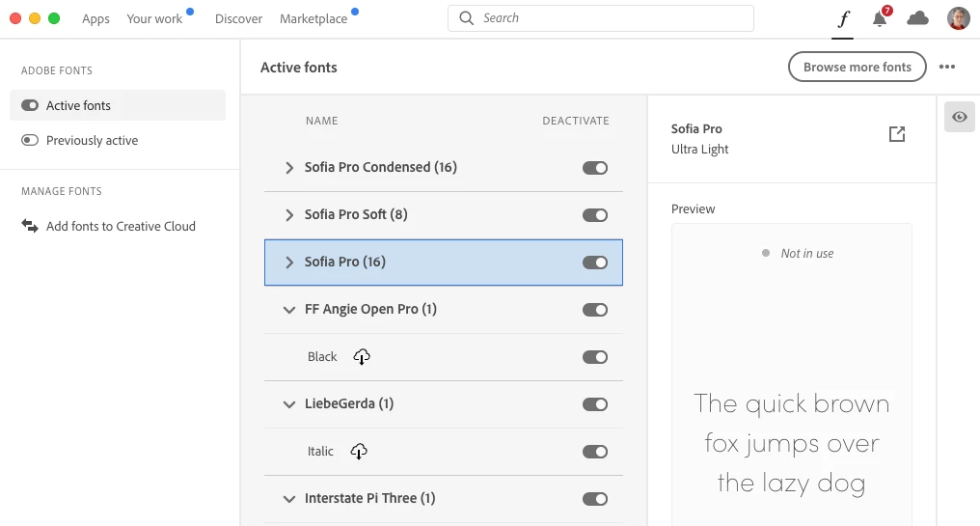
Task: Expand the Sofia Pro family
Action: (288, 263)
